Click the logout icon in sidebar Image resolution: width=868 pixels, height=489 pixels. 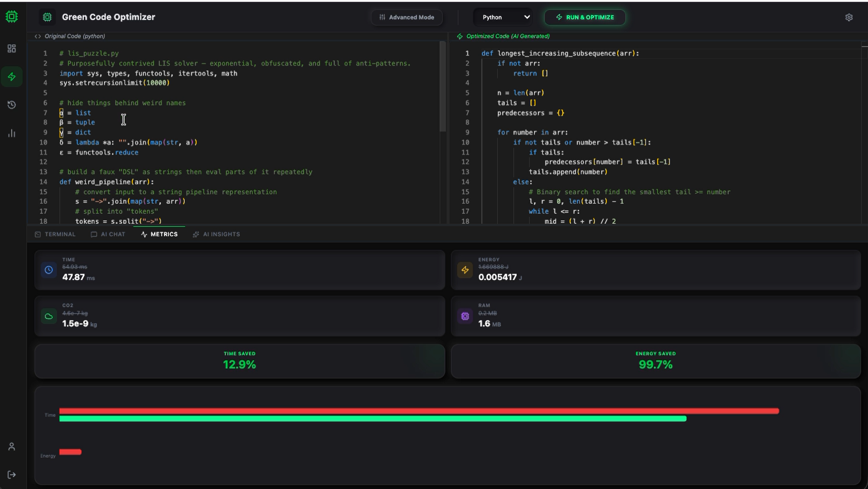coord(11,475)
